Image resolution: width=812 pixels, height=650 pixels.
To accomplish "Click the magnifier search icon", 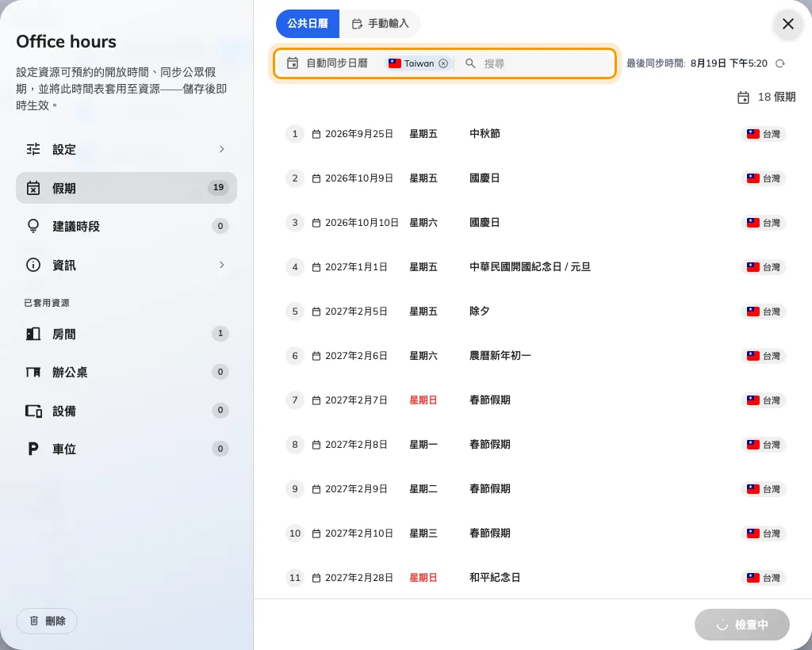I will [470, 63].
